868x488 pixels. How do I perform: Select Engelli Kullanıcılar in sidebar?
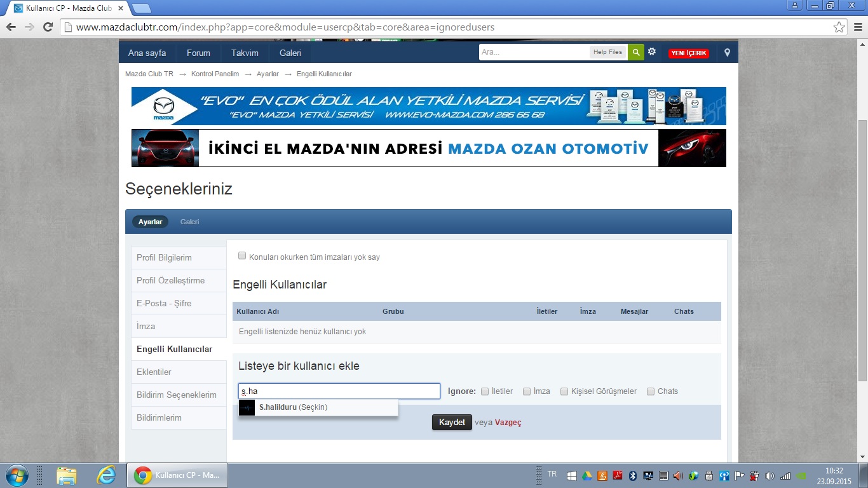click(x=179, y=349)
